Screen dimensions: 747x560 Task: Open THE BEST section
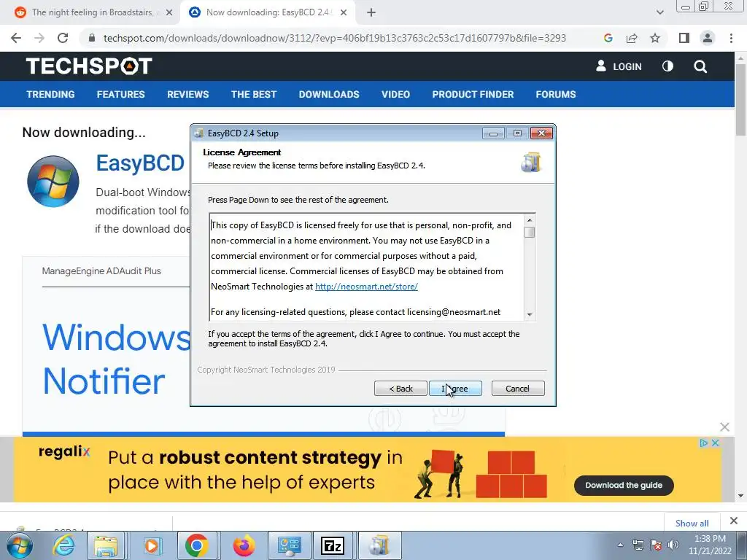coord(253,94)
